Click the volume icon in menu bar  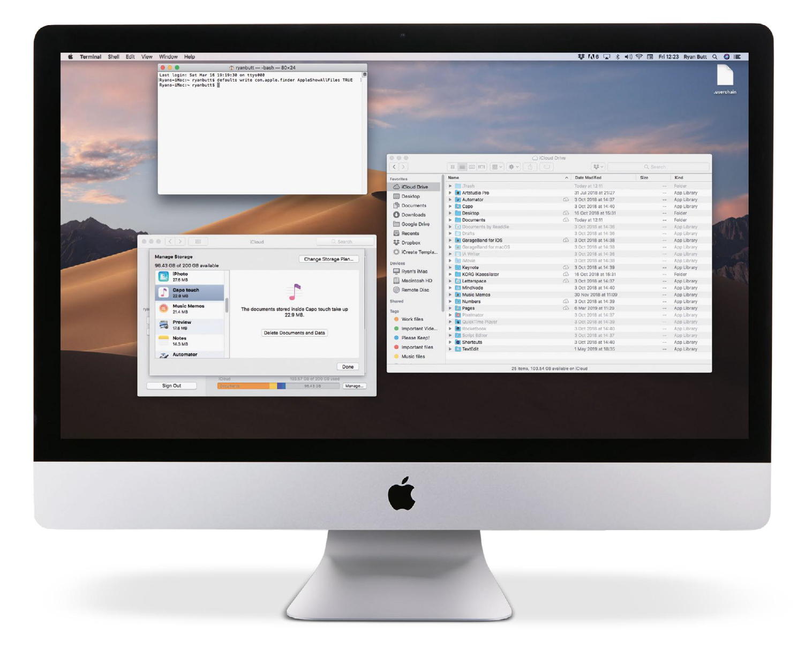click(628, 57)
